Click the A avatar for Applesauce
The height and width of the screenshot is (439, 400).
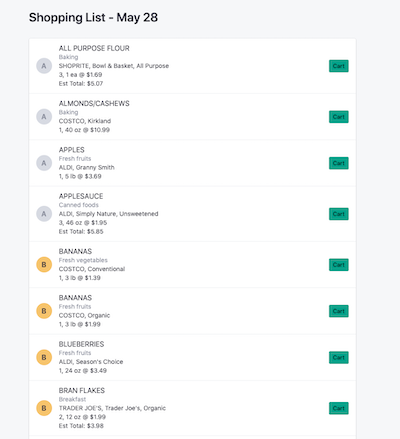coord(44,214)
